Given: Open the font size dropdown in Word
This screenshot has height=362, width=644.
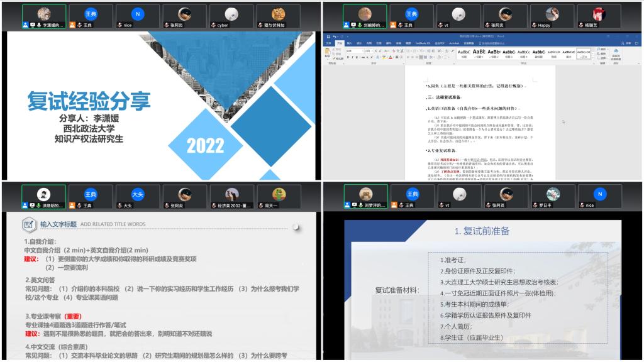Looking at the screenshot, I should [372, 50].
